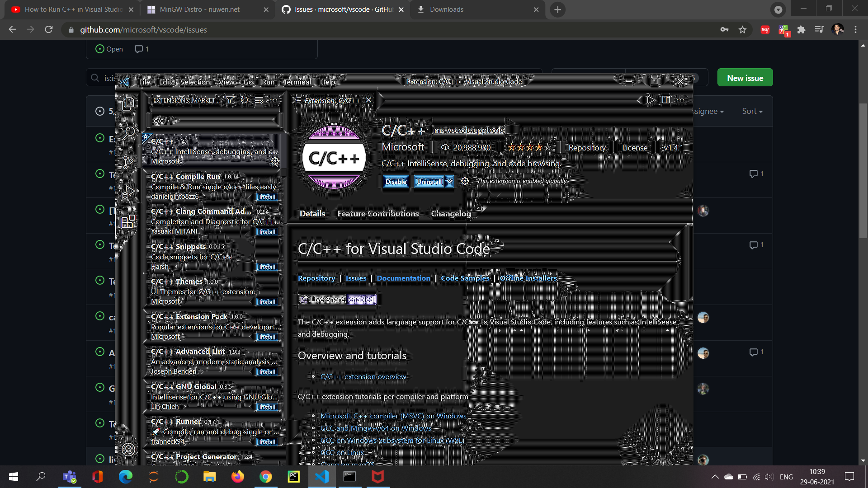The height and width of the screenshot is (488, 868).
Task: Open the Terminal menu
Action: (x=297, y=82)
